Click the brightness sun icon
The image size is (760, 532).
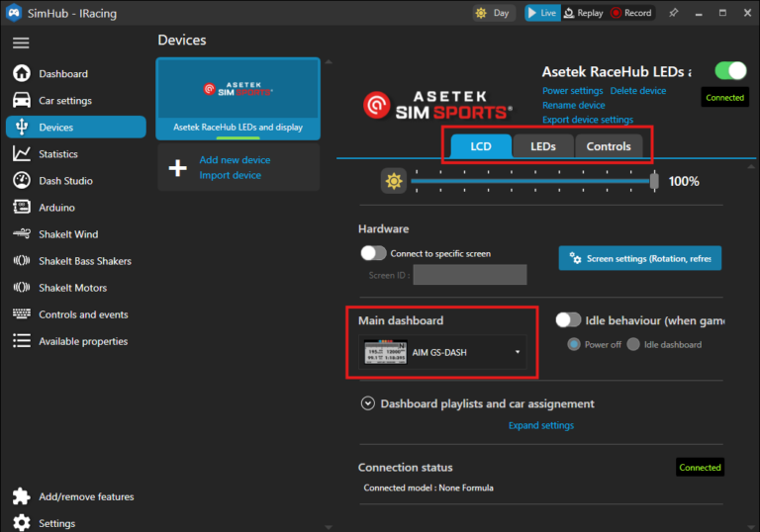[394, 181]
